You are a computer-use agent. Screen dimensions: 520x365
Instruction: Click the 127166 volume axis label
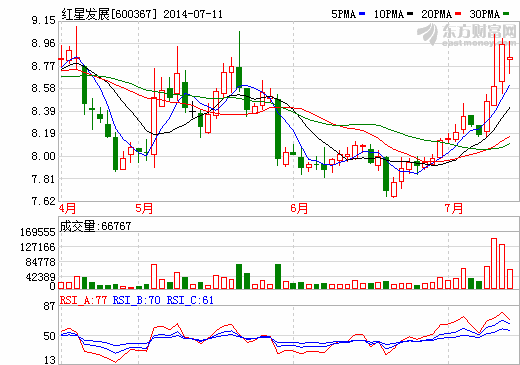click(38, 247)
